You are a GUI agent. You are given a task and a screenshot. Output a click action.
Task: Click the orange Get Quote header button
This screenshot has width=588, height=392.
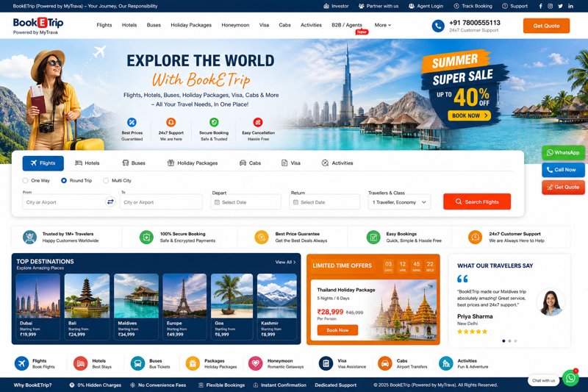[x=546, y=26]
